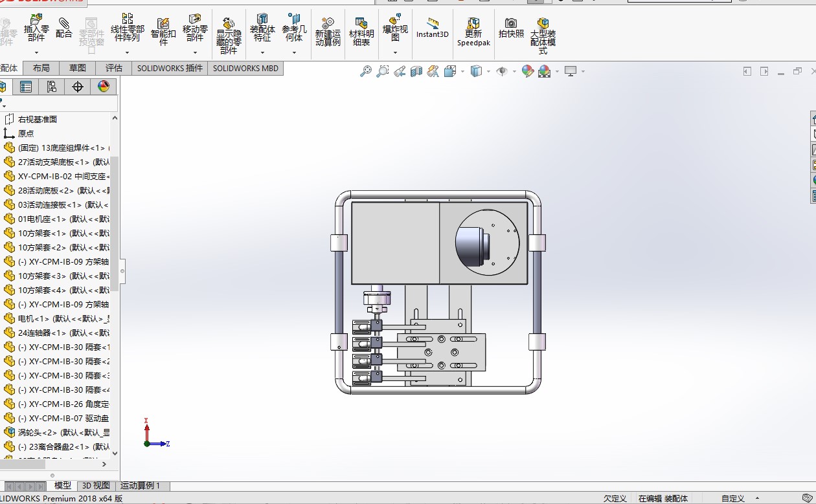Image resolution: width=816 pixels, height=504 pixels.
Task: Open 运动算例 1 (Motion Study) tab
Action: click(x=141, y=485)
